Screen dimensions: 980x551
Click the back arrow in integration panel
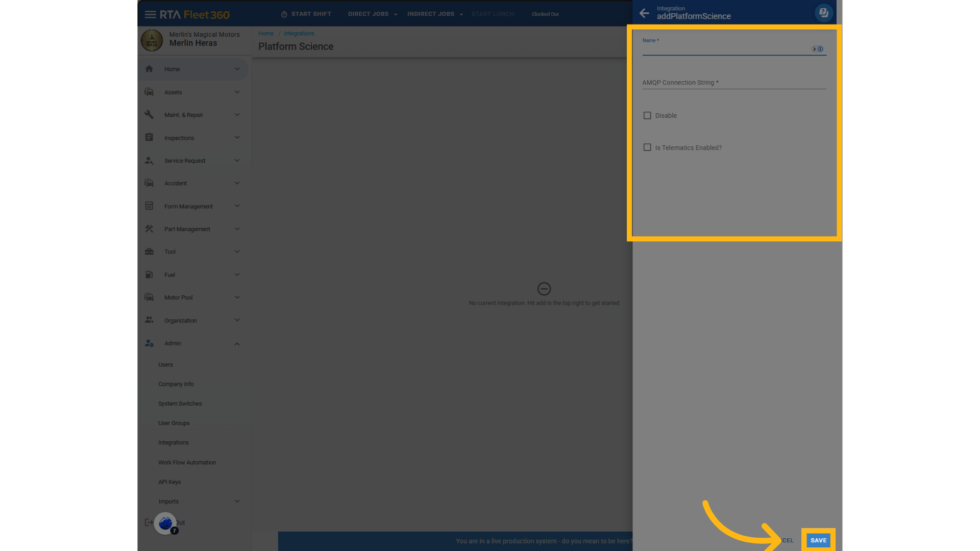[644, 13]
